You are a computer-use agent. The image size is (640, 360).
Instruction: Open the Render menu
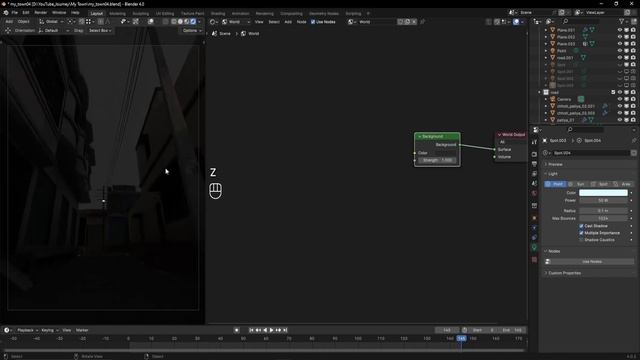pos(40,13)
